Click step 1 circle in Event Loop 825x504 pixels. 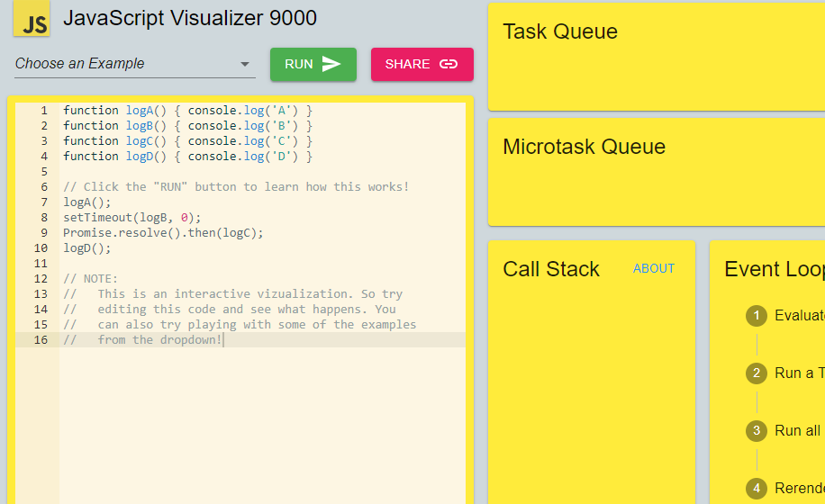pyautogui.click(x=756, y=315)
